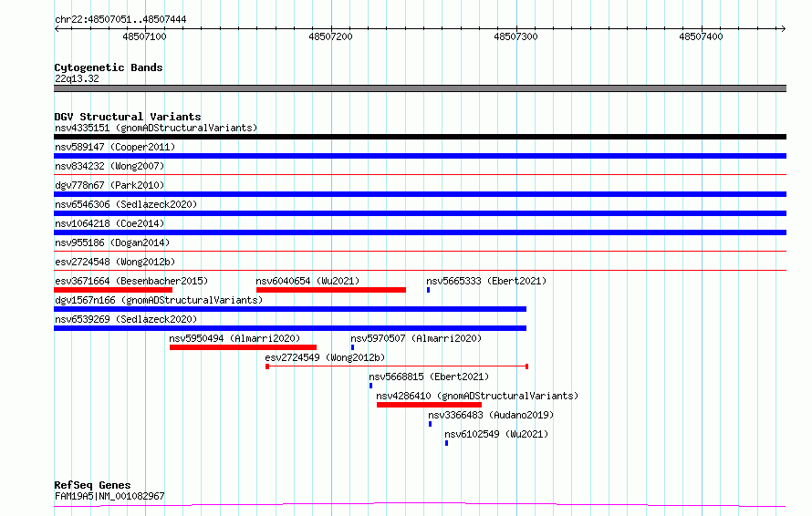
Task: Open dgv1567n166 gnomADStructuralVariants label
Action: click(159, 300)
